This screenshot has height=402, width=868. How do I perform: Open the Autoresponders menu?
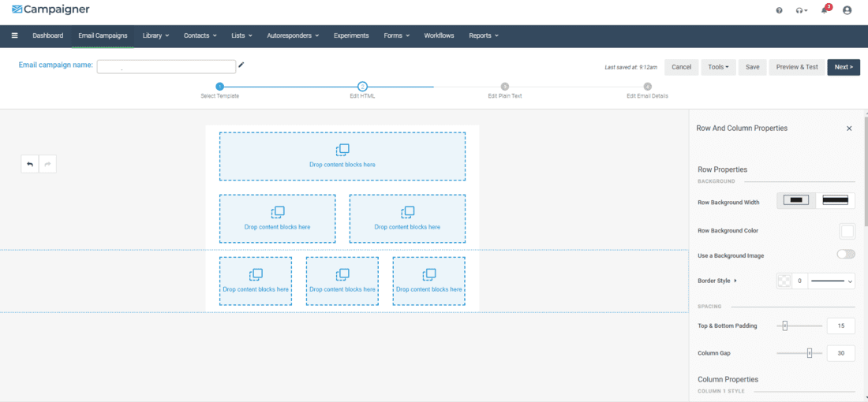coord(294,35)
